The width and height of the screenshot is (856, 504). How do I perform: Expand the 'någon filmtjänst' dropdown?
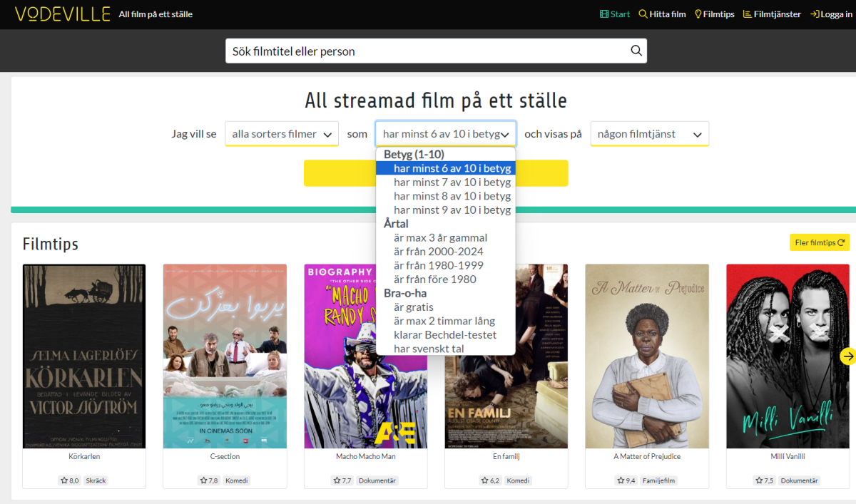click(649, 134)
